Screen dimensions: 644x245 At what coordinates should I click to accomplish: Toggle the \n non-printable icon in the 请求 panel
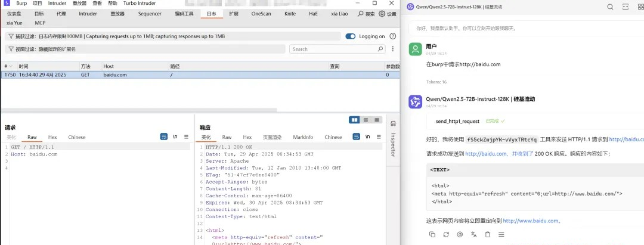(175, 137)
